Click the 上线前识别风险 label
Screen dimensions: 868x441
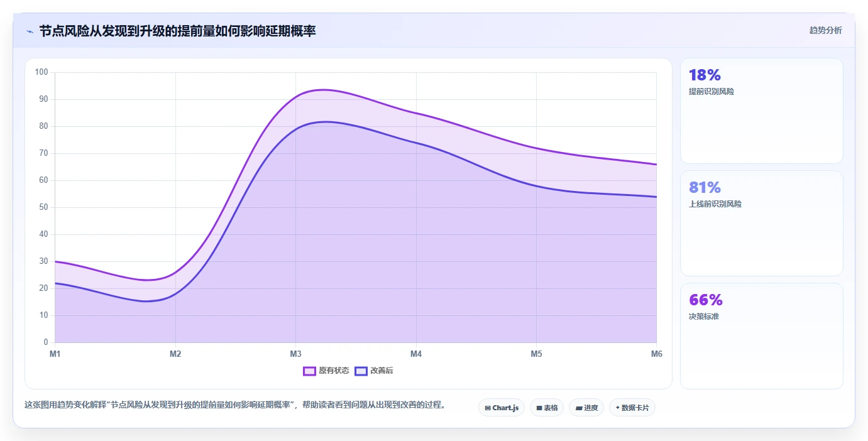tap(715, 204)
